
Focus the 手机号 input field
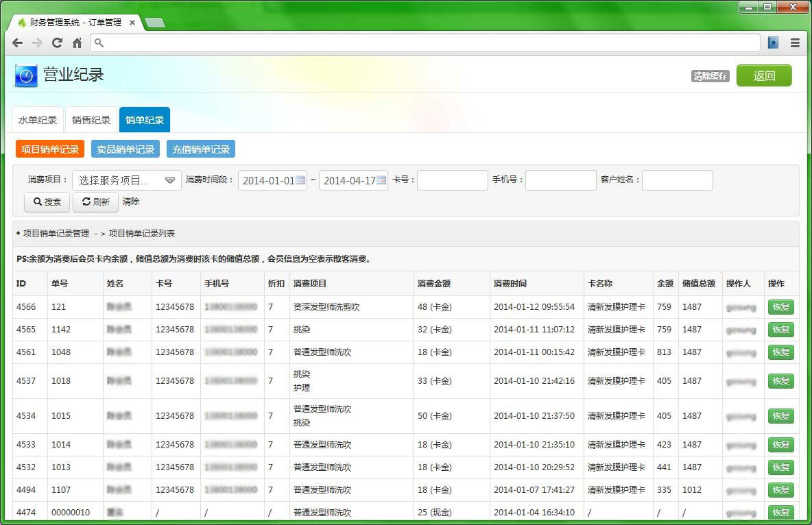[561, 180]
